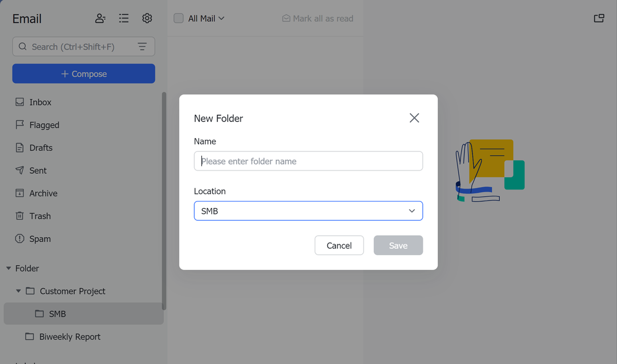Select the SMB folder in the sidebar
The height and width of the screenshot is (364, 617).
point(57,314)
